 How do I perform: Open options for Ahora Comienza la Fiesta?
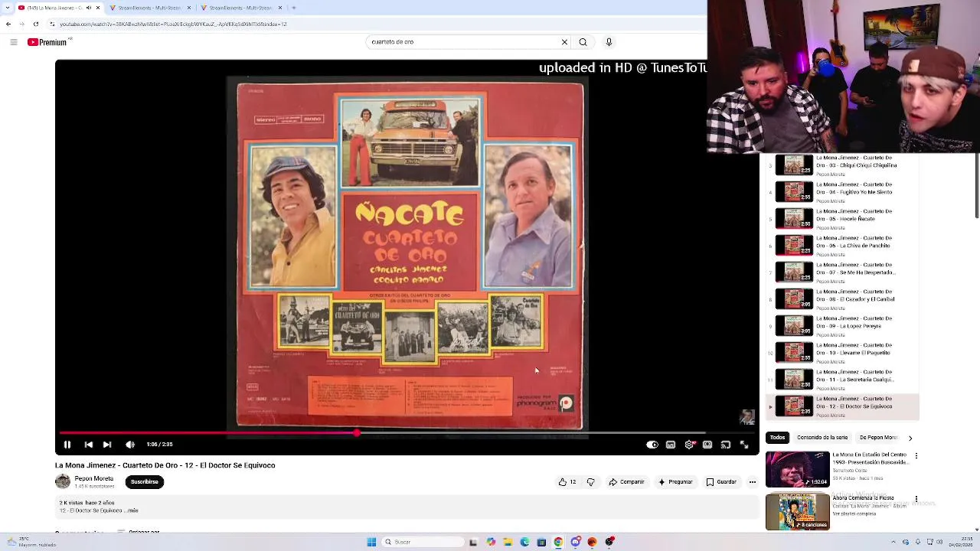[x=916, y=498]
